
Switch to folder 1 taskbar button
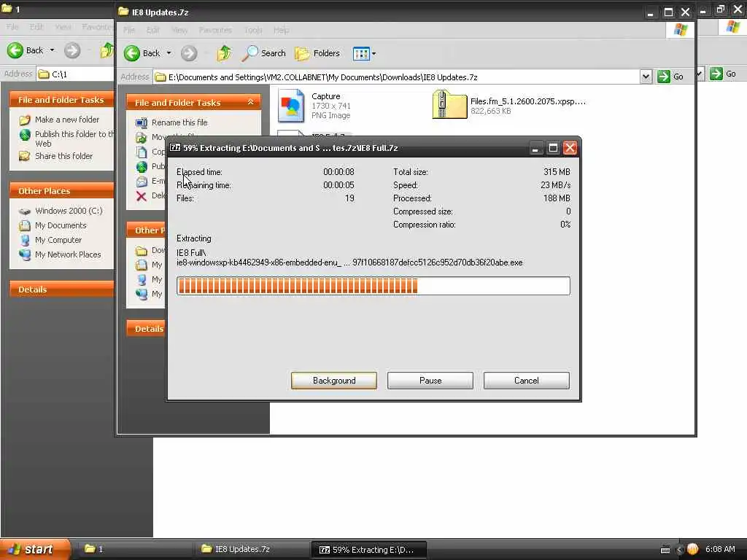[134, 550]
